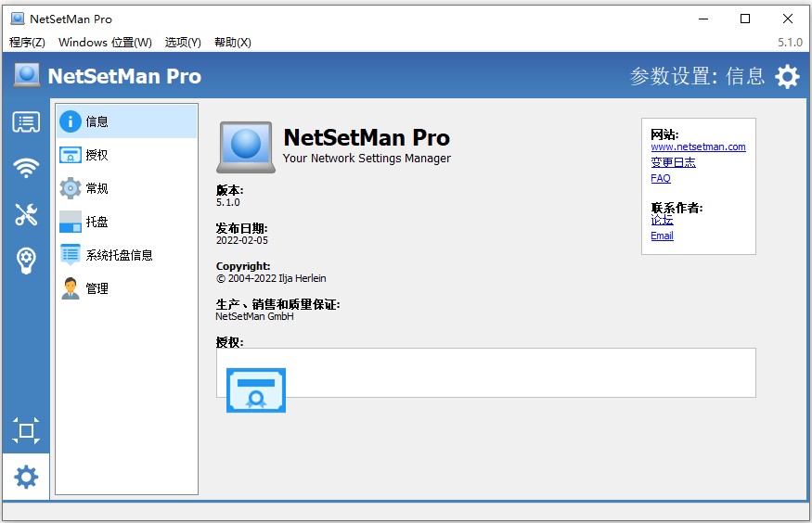Click the Email contact link
Viewport: 812px width, 523px height.
[x=662, y=236]
